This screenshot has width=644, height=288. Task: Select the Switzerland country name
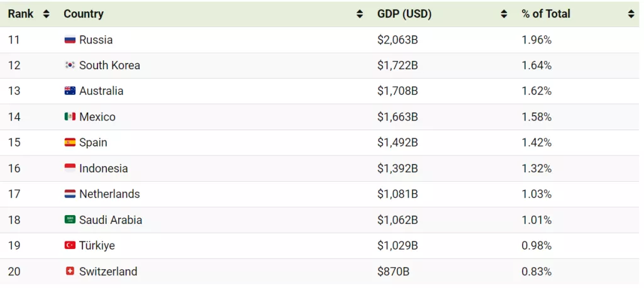pos(108,272)
